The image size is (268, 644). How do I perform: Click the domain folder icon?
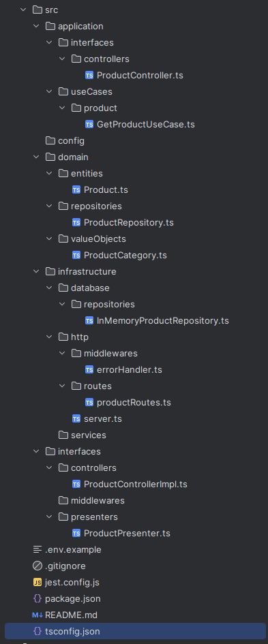(50, 157)
